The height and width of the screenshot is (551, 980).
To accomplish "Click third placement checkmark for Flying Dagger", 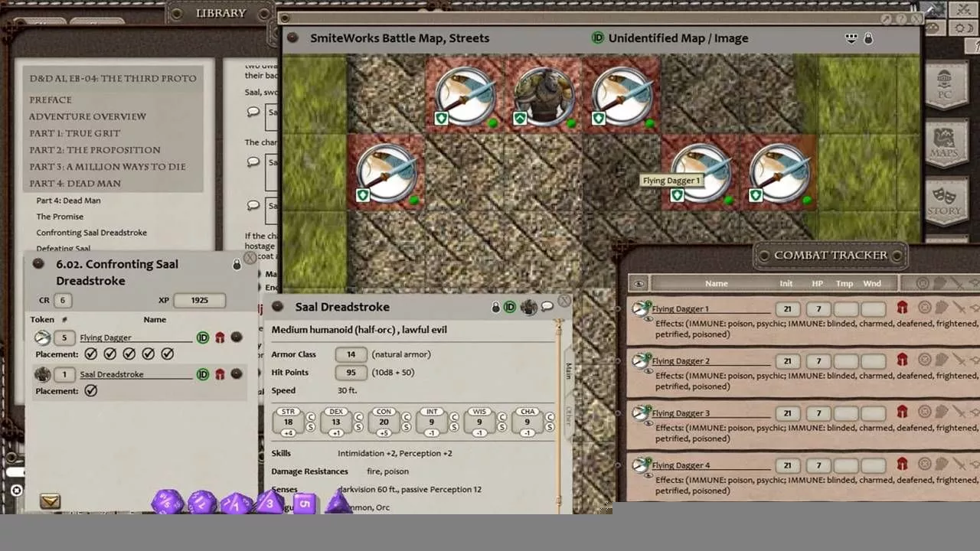I will (129, 354).
